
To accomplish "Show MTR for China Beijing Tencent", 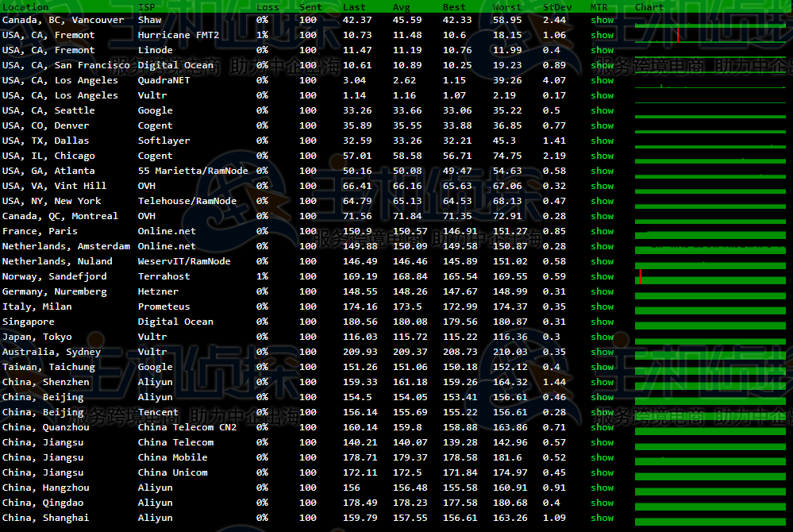I will pyautogui.click(x=602, y=412).
